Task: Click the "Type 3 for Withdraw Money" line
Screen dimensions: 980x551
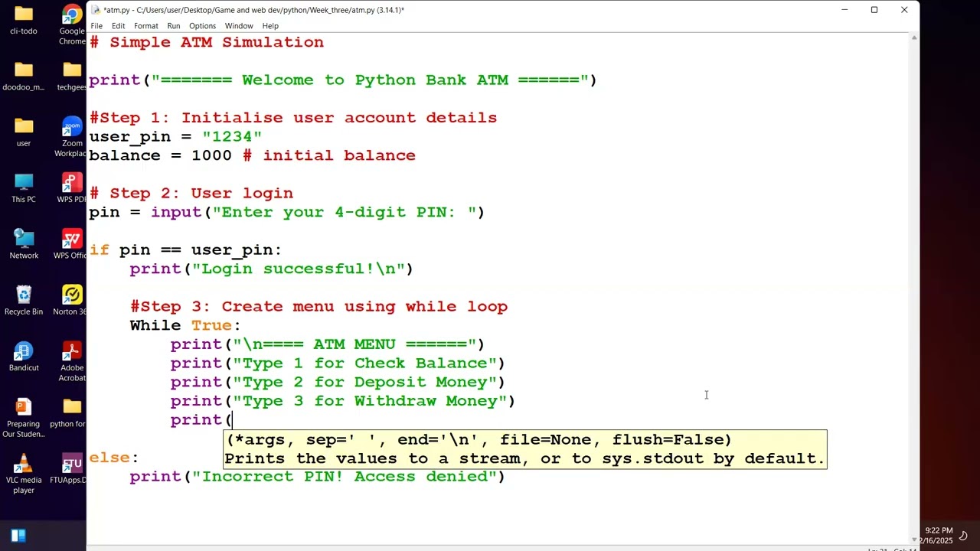Action: click(343, 401)
